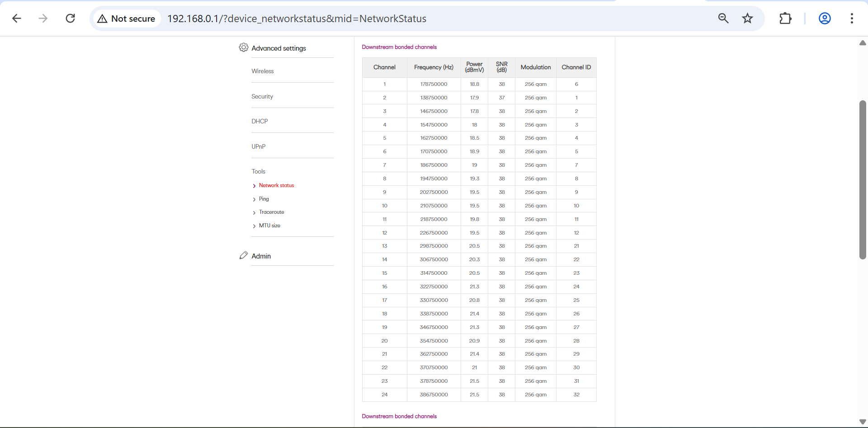Open the Traceroute tool link

coord(271,212)
